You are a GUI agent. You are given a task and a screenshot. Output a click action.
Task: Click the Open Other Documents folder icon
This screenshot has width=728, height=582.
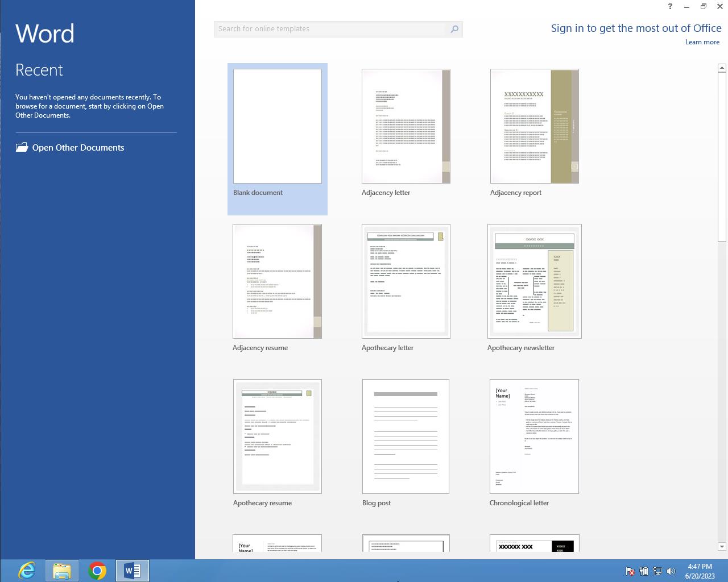(x=22, y=147)
